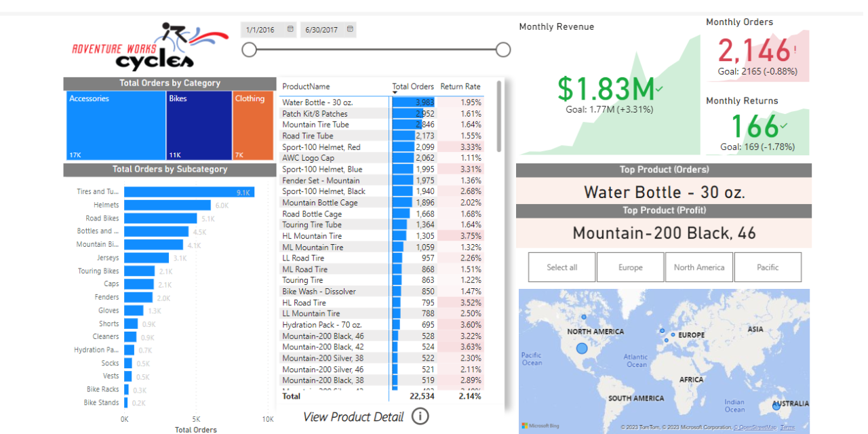Viewport: 868px width, 434px height.
Task: Sort table by Return Rate column header
Action: coord(460,86)
